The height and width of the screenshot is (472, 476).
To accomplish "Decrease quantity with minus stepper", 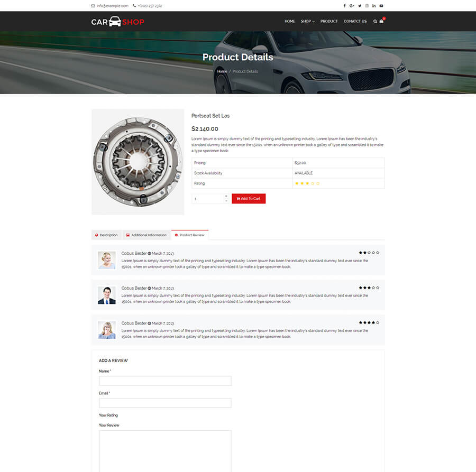I will pyautogui.click(x=226, y=201).
